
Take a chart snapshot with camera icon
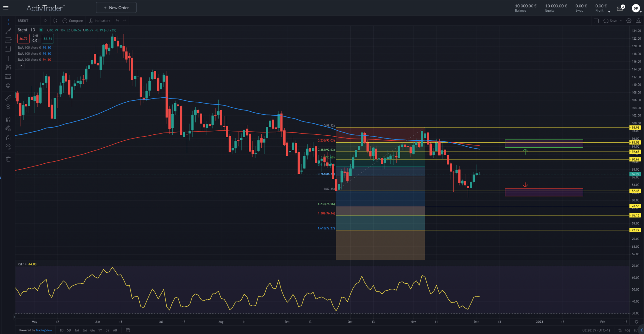click(x=638, y=21)
